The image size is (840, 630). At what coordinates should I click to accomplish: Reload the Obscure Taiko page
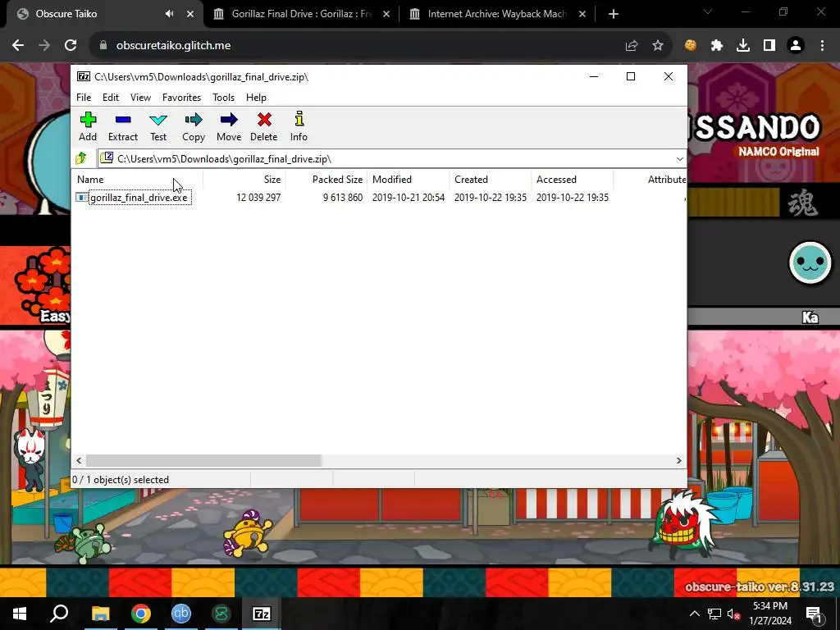(x=71, y=46)
